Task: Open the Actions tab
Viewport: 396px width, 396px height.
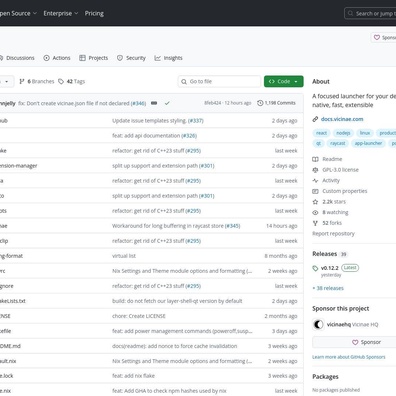Action: click(57, 58)
